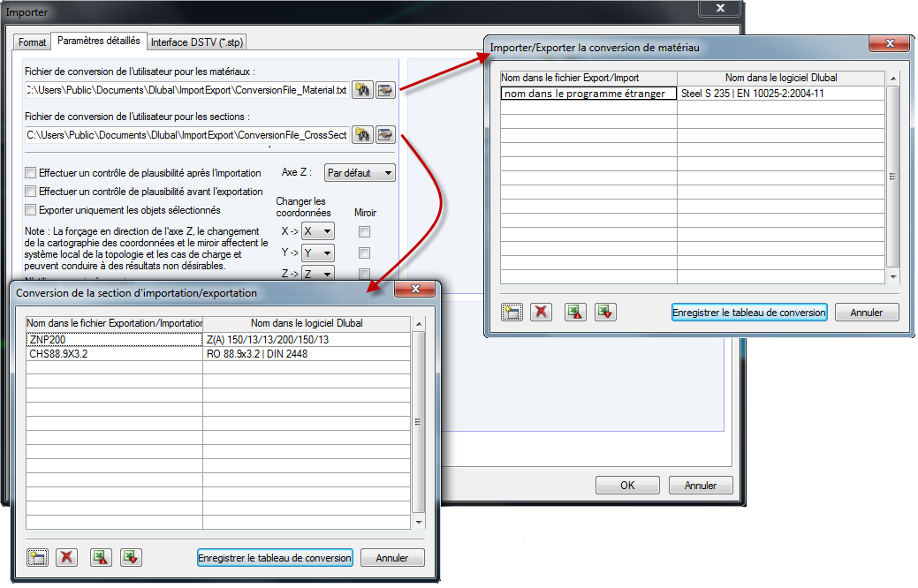Click the sections conversion file path field
The image size is (918, 588).
tap(186, 135)
